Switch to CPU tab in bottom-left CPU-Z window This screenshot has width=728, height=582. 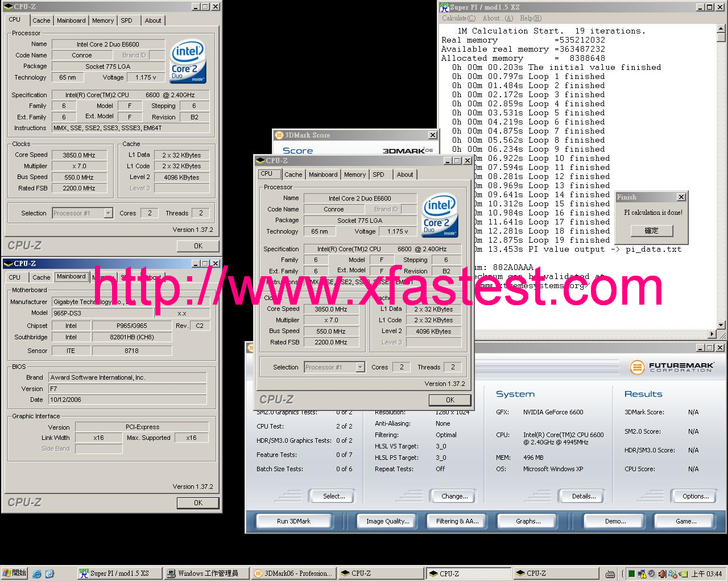point(15,277)
